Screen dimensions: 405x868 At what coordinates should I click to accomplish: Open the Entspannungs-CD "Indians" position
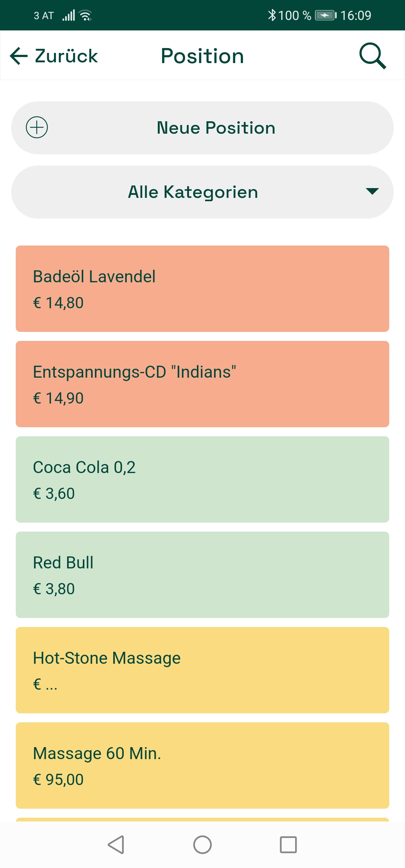pos(202,384)
